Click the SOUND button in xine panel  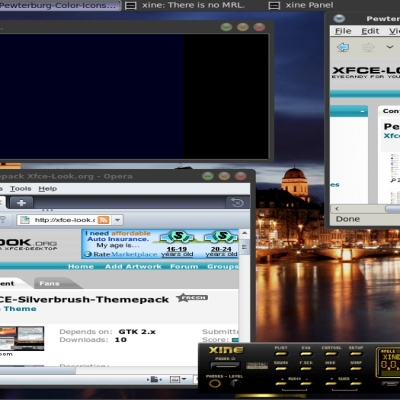281,369
